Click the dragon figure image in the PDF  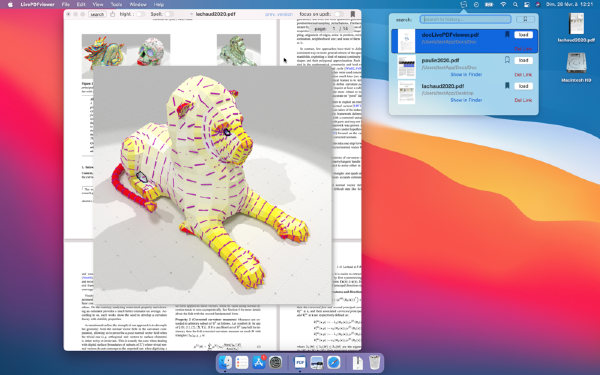point(104,51)
